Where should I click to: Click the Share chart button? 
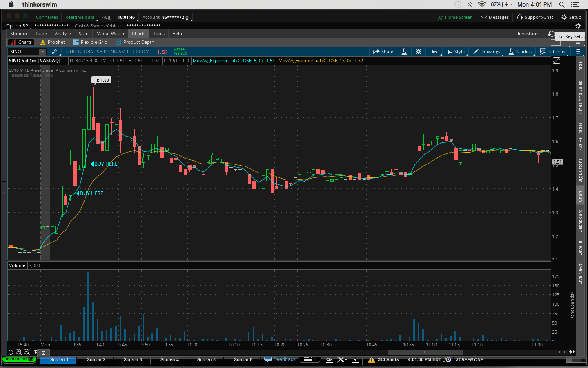click(383, 52)
